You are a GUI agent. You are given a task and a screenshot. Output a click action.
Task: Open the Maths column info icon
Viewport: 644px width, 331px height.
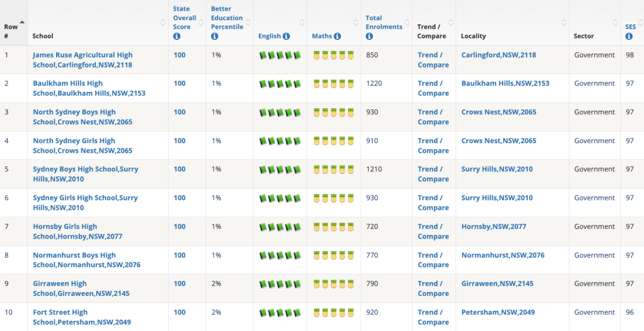point(337,36)
